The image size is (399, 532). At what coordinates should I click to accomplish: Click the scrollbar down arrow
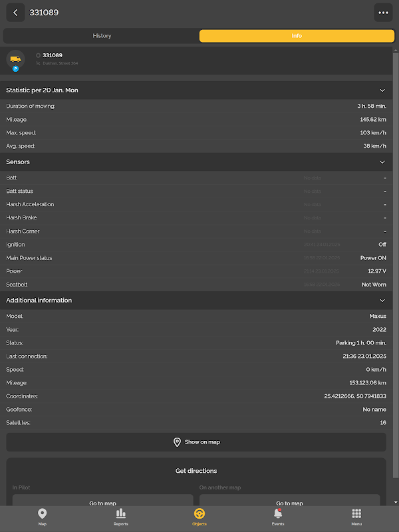coord(396,502)
